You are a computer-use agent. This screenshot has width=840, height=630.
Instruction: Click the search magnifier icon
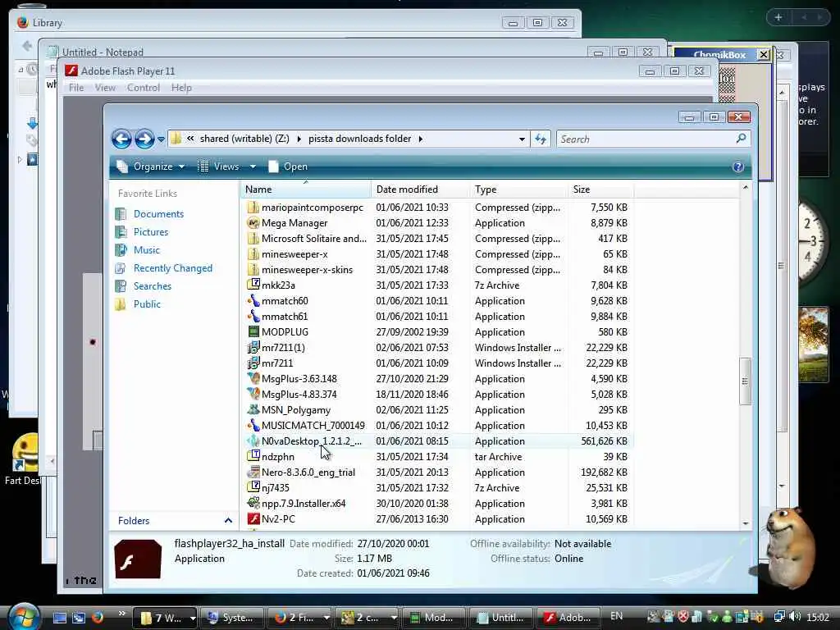pos(742,139)
